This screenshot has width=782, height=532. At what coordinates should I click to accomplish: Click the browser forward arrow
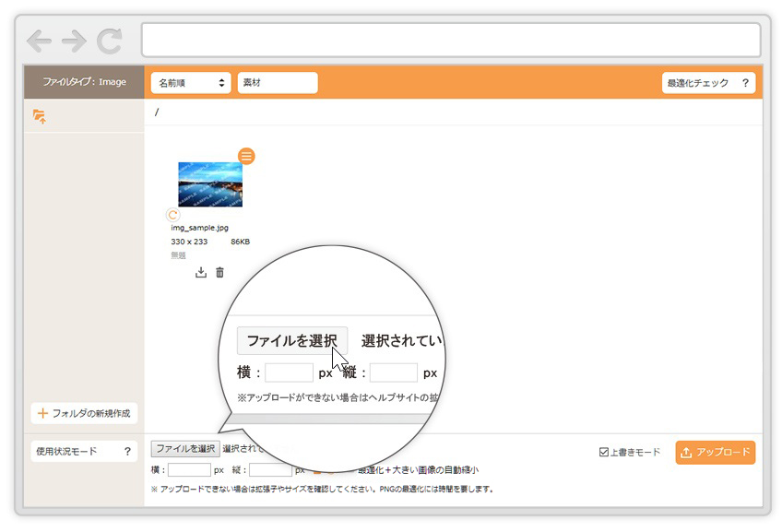[74, 41]
